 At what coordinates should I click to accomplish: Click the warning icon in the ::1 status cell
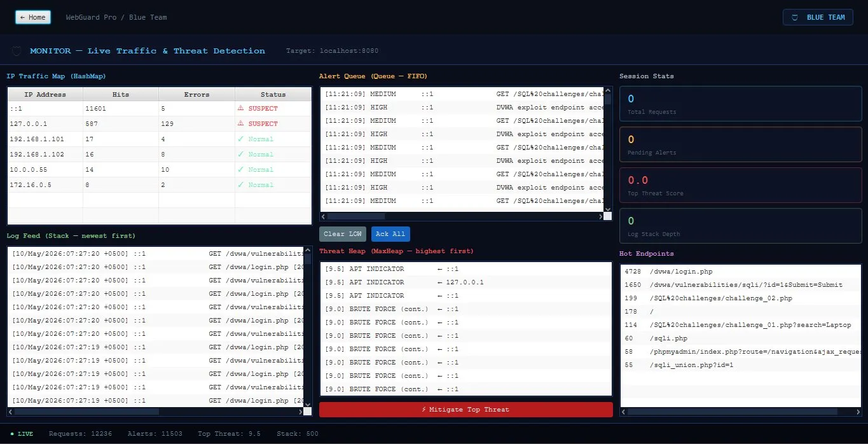pyautogui.click(x=240, y=108)
